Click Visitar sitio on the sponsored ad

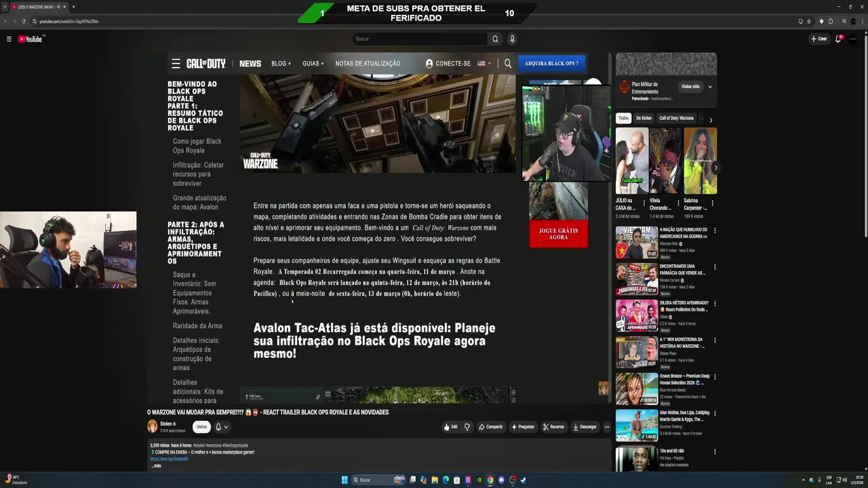(690, 87)
